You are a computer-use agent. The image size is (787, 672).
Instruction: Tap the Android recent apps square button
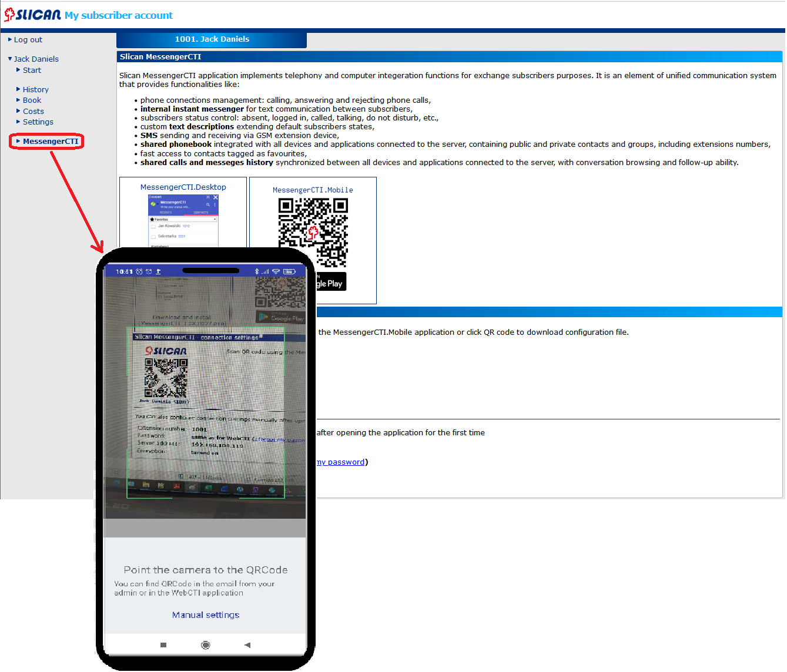click(163, 645)
